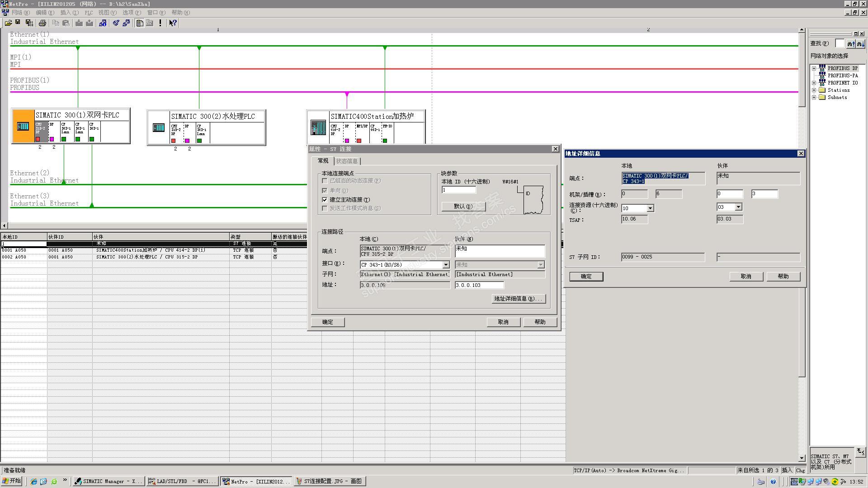Toggle the 发送工作模式消息 checkbox

tap(325, 208)
